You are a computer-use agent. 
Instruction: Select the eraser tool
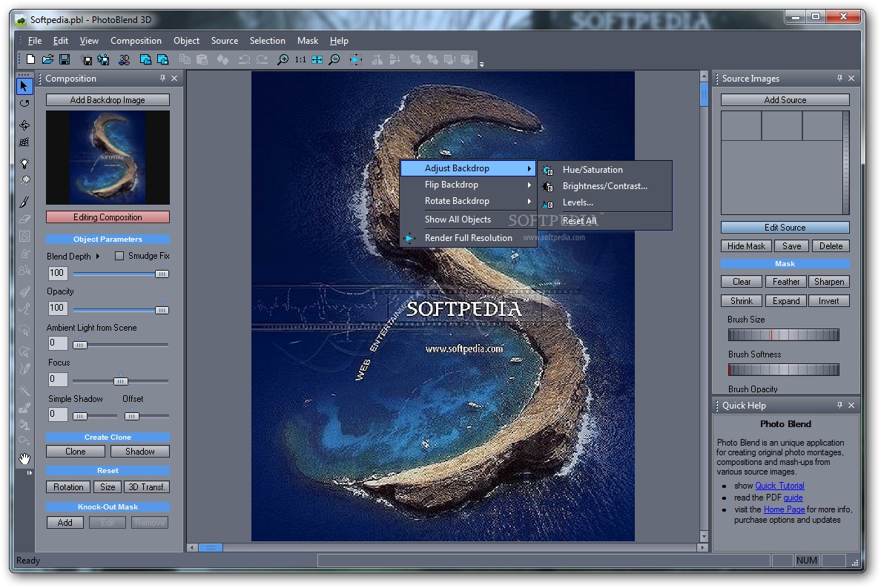coord(24,219)
